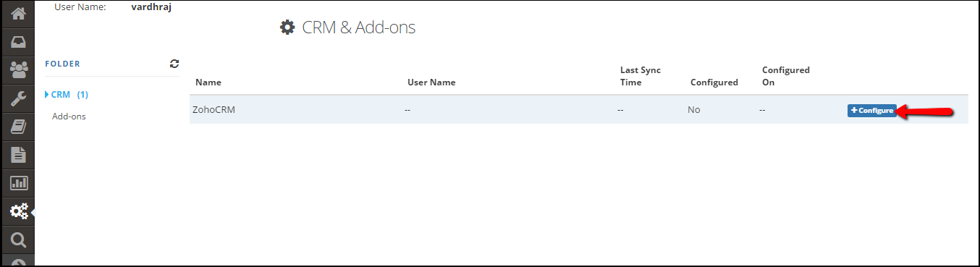Click the Configure button for ZohoCRM
The image size is (980, 267).
pos(871,111)
